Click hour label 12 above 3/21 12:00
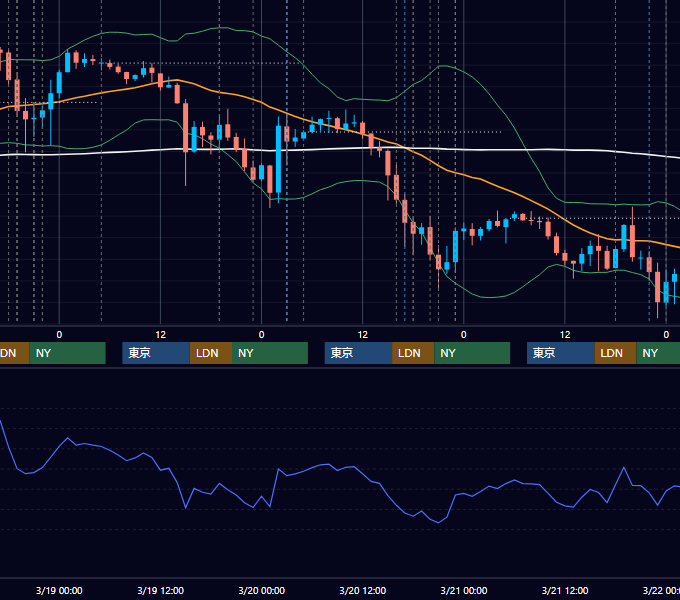Image resolution: width=680 pixels, height=600 pixels. 565,335
